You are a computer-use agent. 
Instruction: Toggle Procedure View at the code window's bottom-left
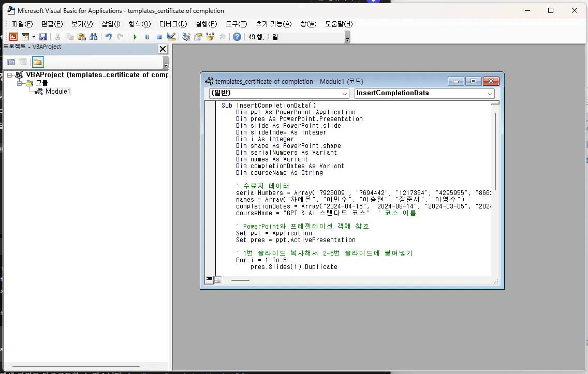click(x=209, y=280)
